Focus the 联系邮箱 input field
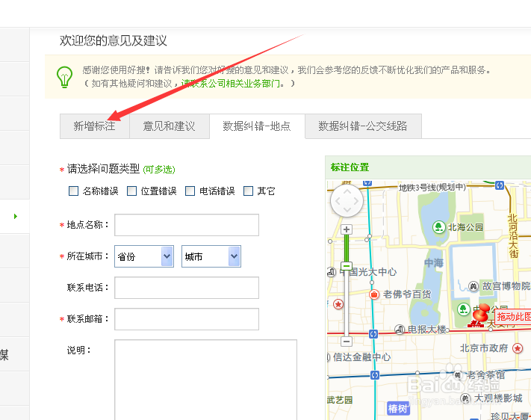531x420 pixels. click(187, 319)
